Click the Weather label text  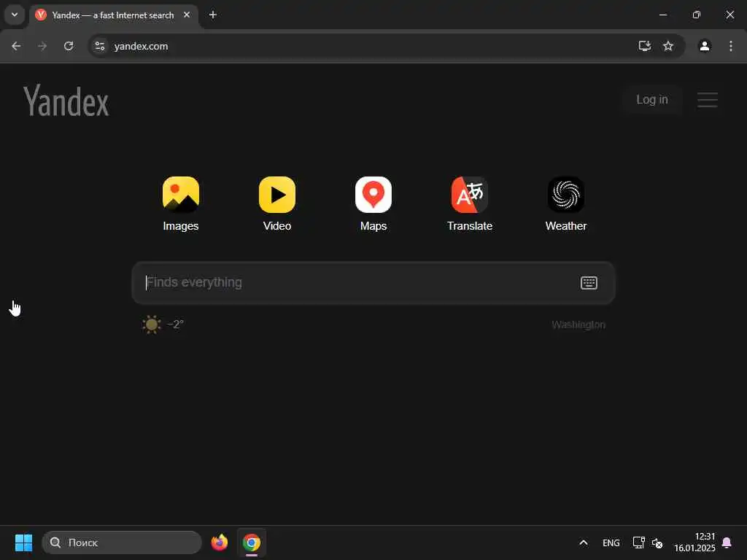[x=565, y=226]
